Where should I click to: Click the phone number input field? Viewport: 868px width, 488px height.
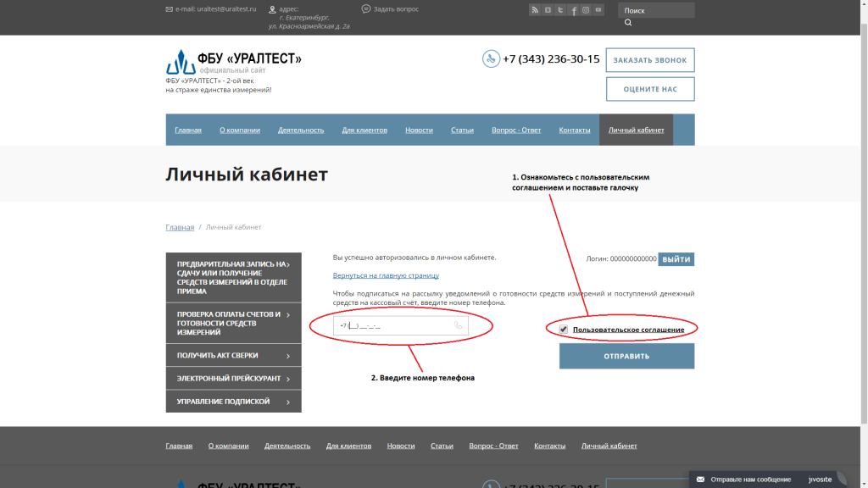point(401,325)
